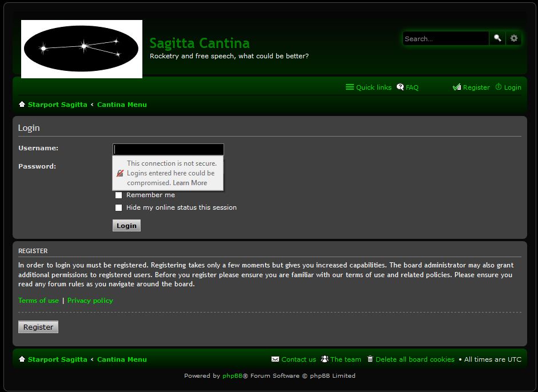Open the Terms of use link
538x392 pixels.
coord(38,301)
